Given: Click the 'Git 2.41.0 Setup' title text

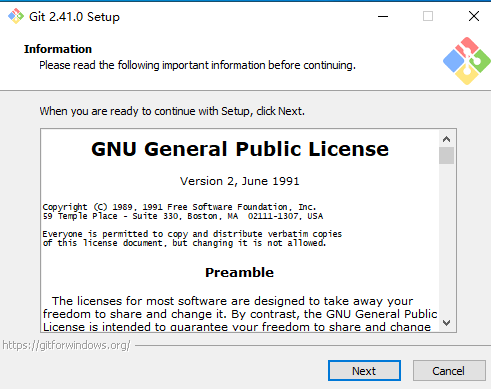Looking at the screenshot, I should 74,17.
